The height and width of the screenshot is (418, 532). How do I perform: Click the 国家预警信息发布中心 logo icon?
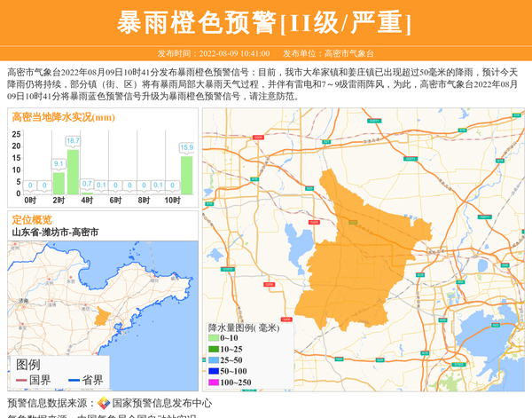(104, 403)
